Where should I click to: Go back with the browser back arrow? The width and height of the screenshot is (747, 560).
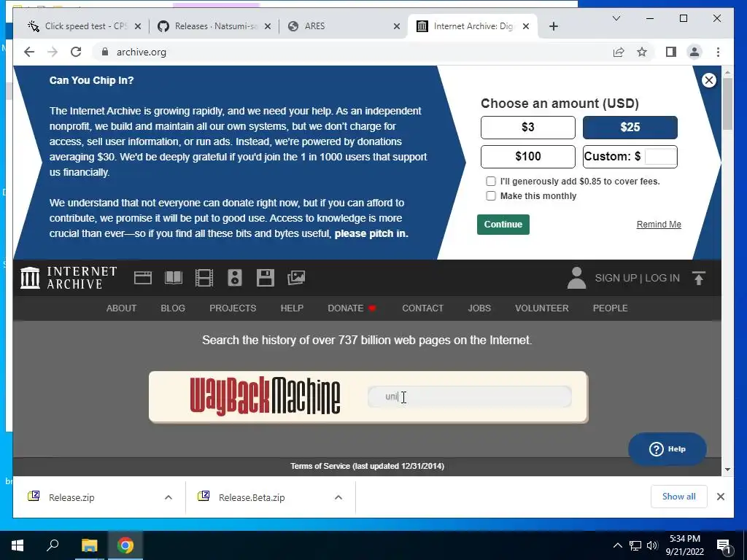(29, 52)
